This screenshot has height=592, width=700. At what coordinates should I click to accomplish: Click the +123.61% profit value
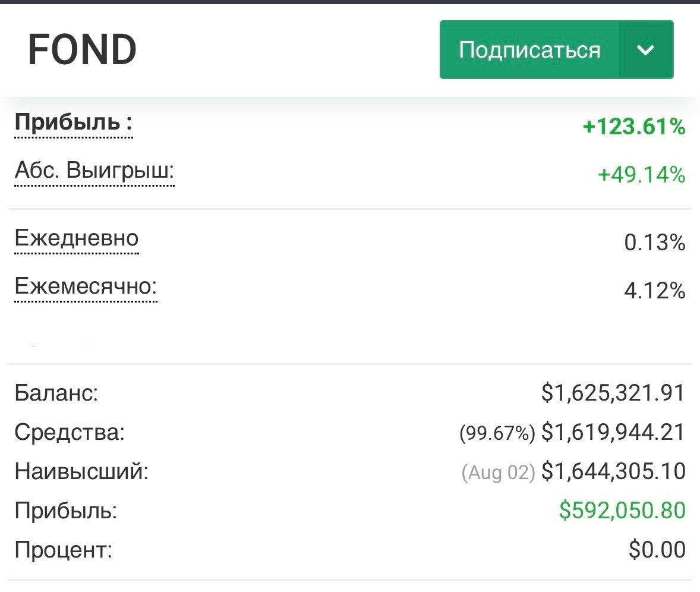(x=634, y=127)
